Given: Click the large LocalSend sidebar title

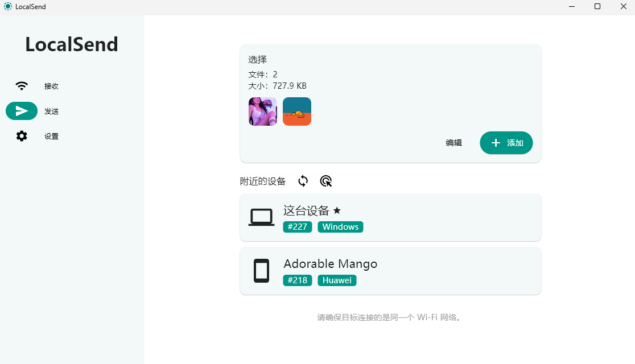Looking at the screenshot, I should click(72, 44).
